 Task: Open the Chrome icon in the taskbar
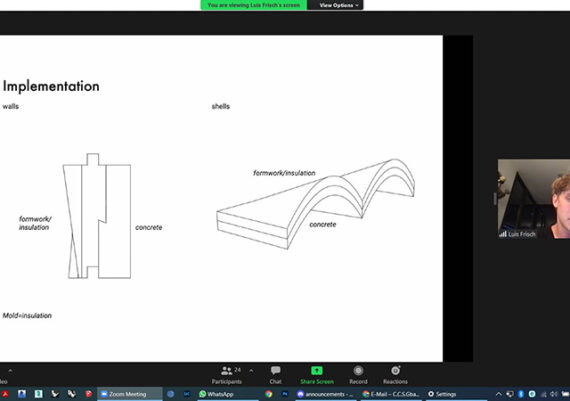click(269, 394)
